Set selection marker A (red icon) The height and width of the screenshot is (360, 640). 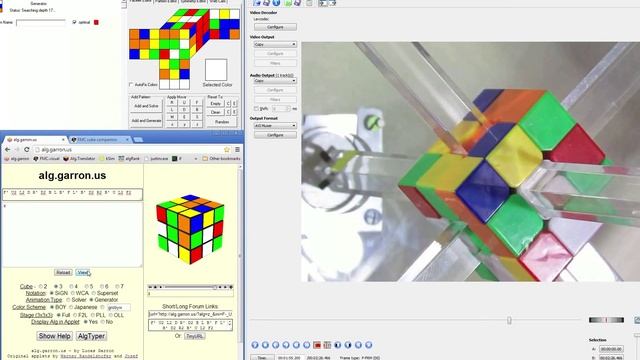tap(317, 345)
